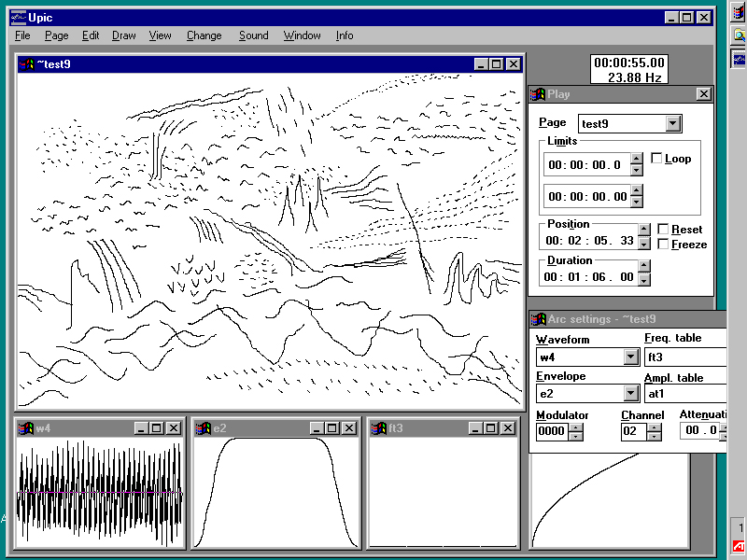Open the Sound menu

click(253, 35)
